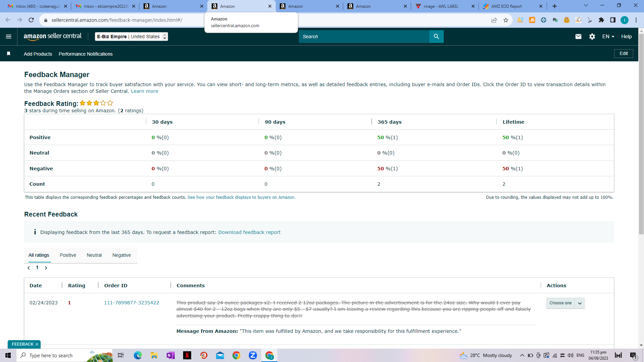Close the FEEDBACK widget
Screen dimensions: 644x362
[37, 344]
